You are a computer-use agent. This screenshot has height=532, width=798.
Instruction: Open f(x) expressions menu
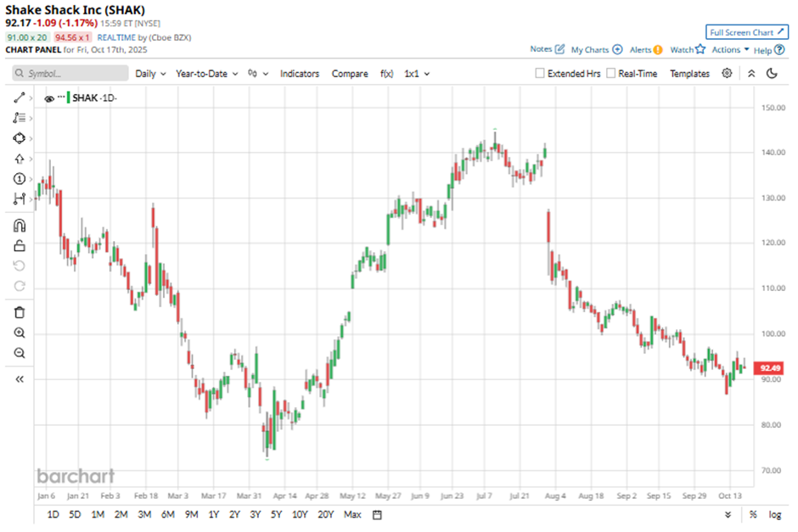[x=387, y=74]
